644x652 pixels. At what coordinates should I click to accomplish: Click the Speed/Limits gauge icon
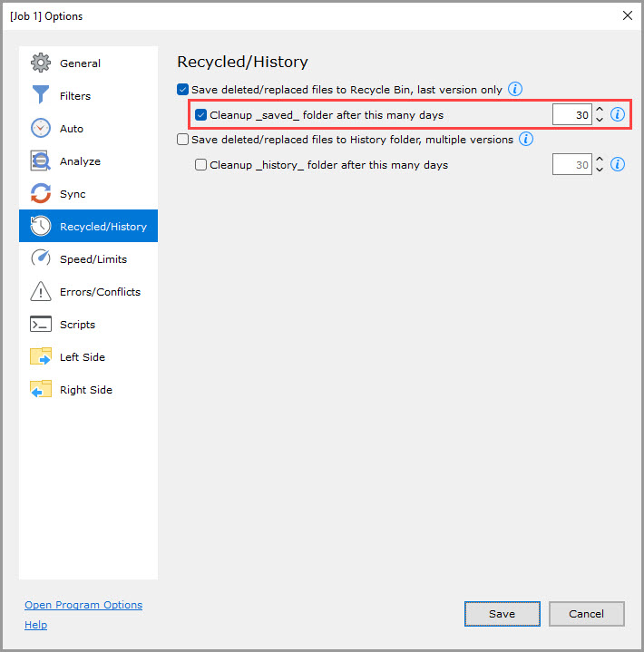click(x=41, y=259)
